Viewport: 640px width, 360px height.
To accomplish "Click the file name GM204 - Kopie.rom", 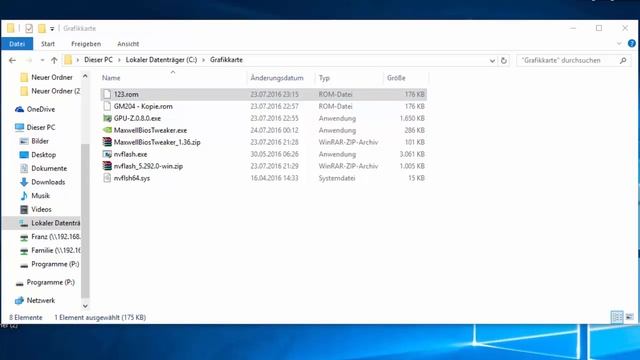I will click(x=143, y=106).
